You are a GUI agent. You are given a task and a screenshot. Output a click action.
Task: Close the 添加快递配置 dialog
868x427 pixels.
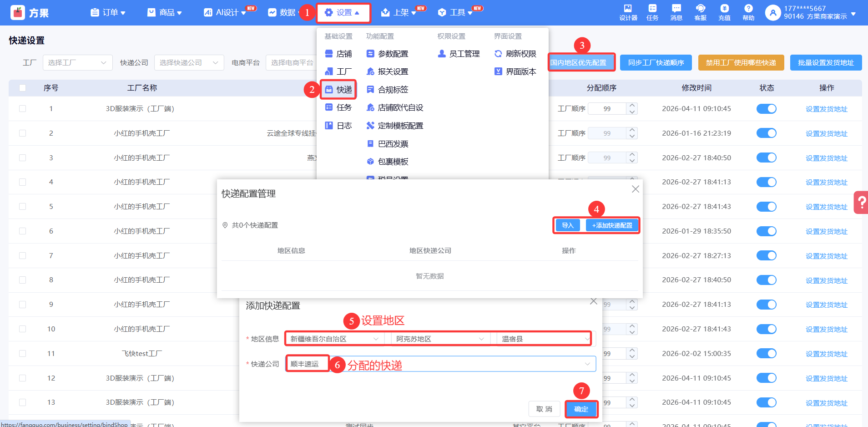point(593,301)
